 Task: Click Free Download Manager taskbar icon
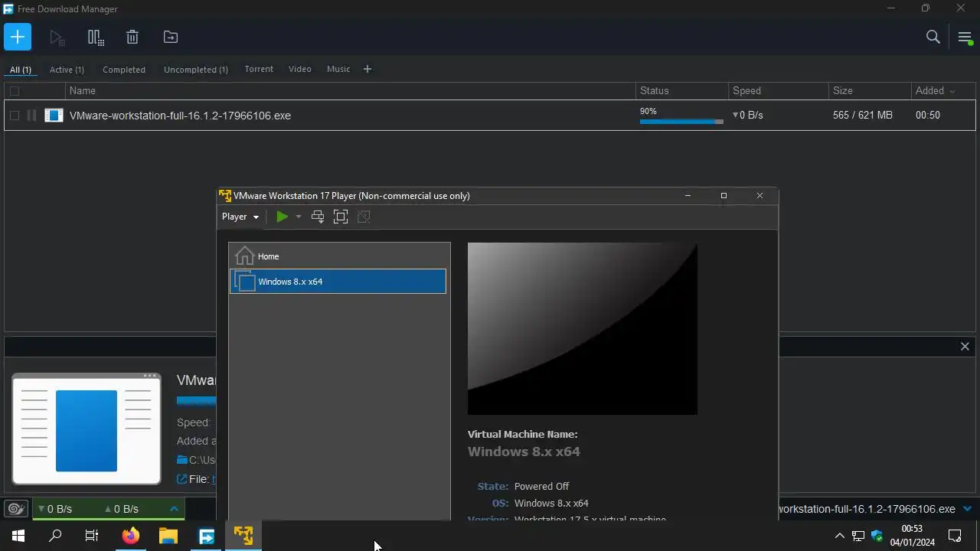[207, 536]
